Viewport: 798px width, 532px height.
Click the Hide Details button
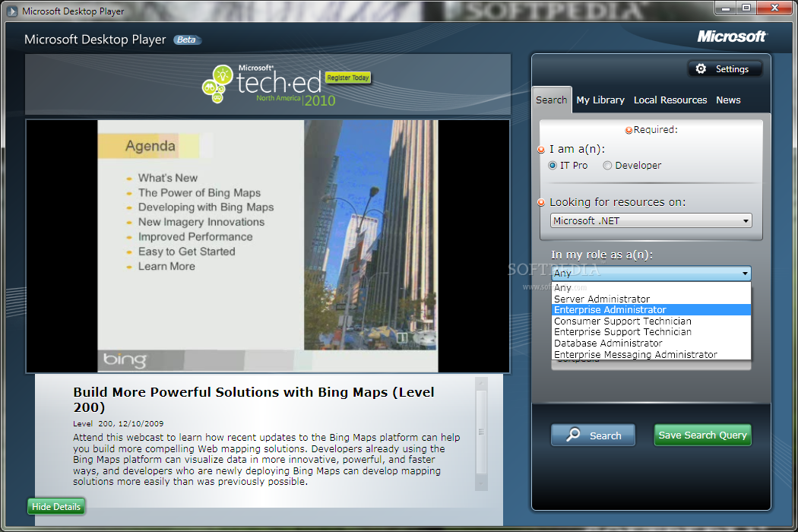56,507
